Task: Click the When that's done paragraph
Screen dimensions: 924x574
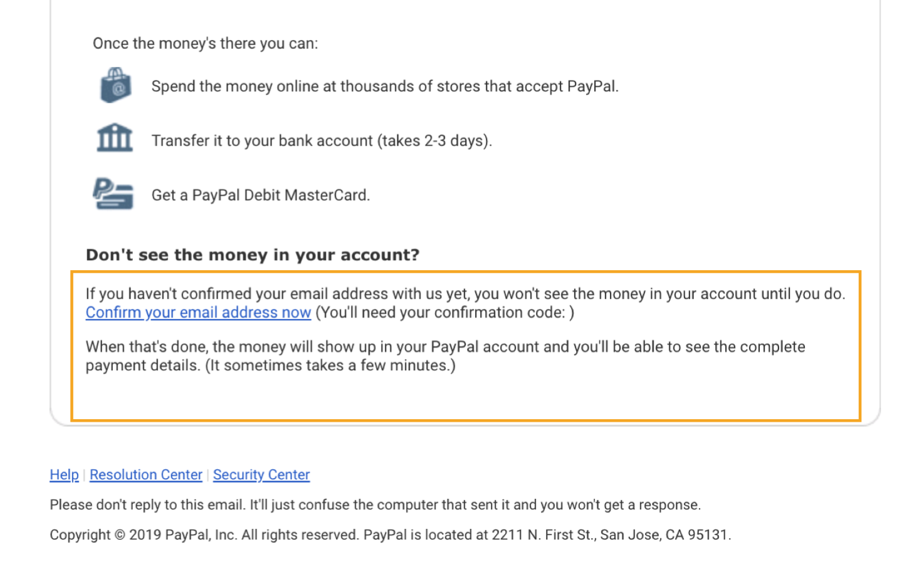Action: 445,356
